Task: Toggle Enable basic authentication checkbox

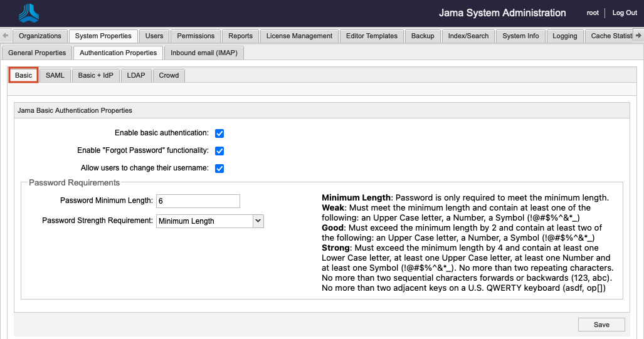Action: (x=219, y=133)
